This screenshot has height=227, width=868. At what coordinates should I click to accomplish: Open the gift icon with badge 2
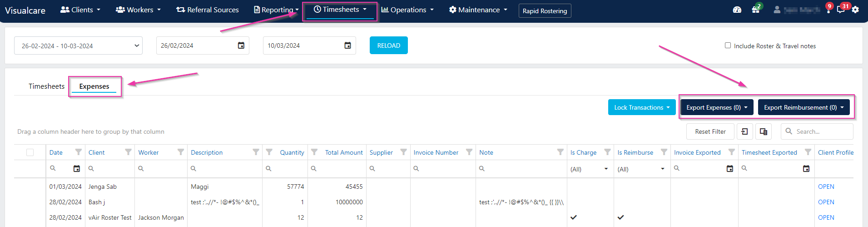tap(756, 10)
